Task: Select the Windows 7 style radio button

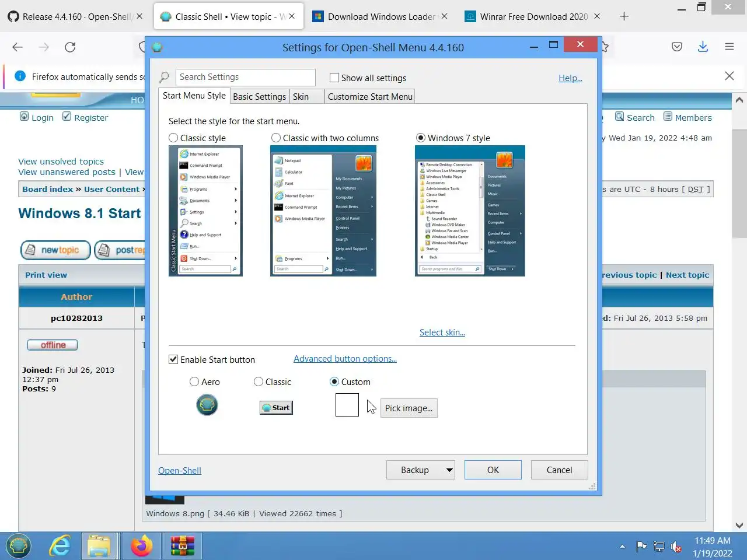Action: point(421,138)
